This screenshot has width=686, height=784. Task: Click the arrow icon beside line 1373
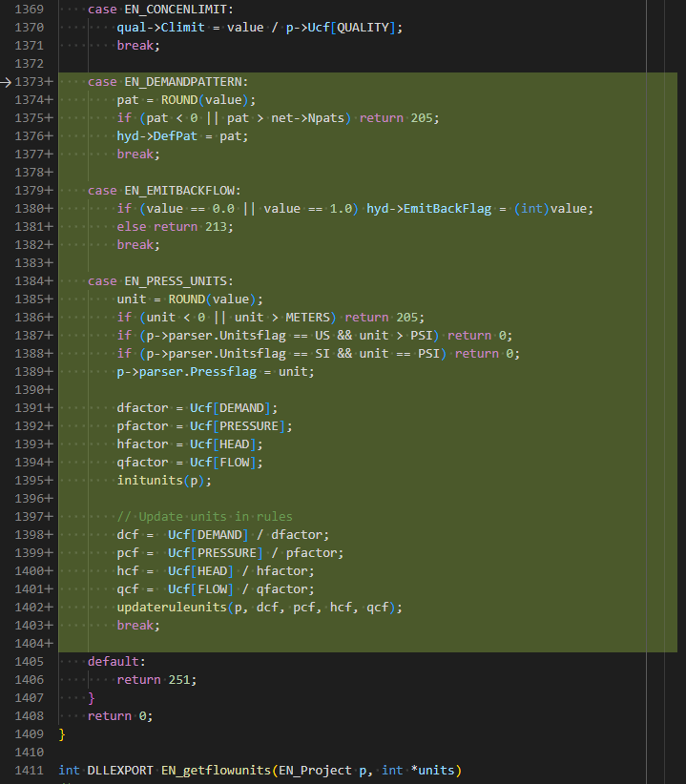pyautogui.click(x=6, y=82)
